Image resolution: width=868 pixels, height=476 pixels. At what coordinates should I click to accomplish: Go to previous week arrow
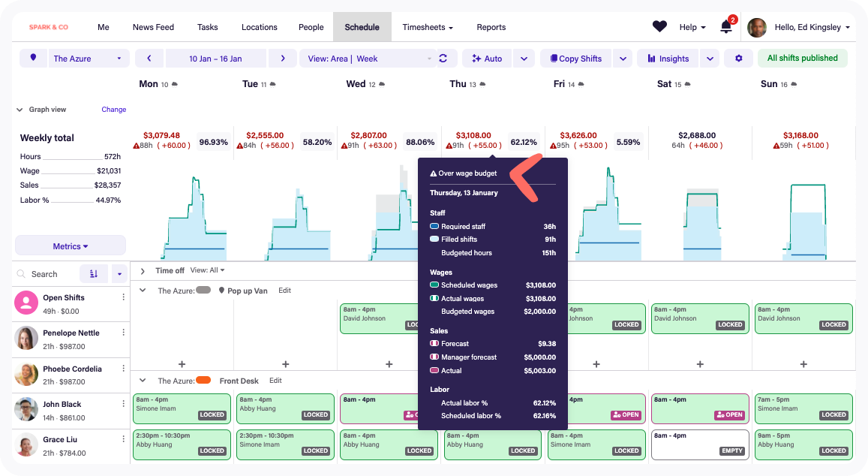(150, 59)
